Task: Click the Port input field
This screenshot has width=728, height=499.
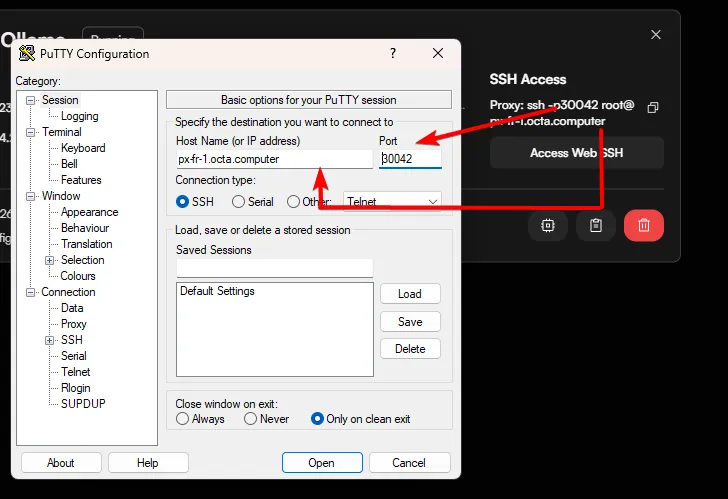Action: (x=410, y=159)
